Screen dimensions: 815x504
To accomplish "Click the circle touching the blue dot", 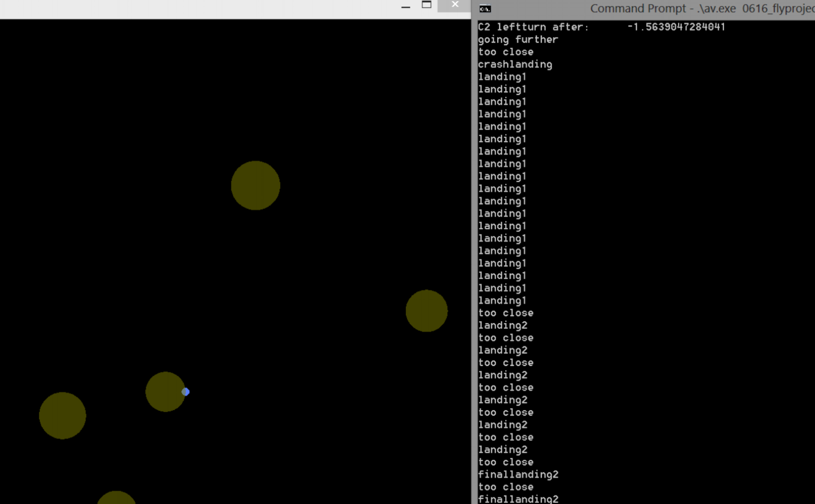I will click(x=165, y=392).
